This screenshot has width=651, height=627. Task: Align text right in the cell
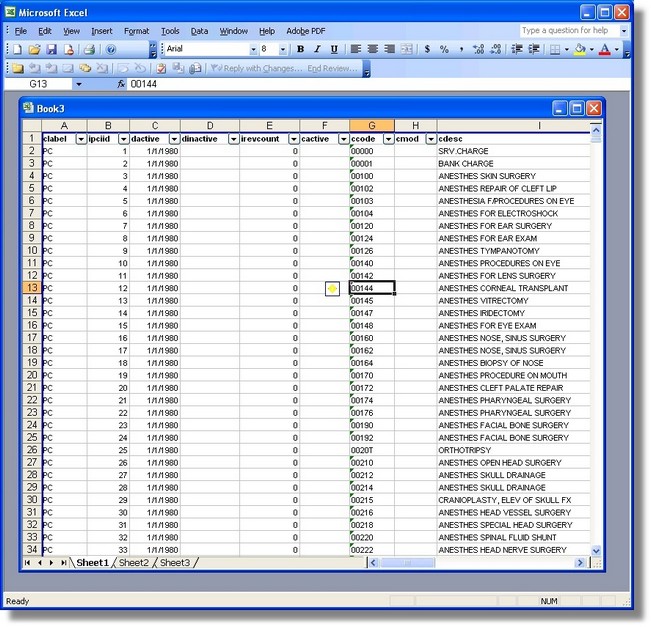389,49
